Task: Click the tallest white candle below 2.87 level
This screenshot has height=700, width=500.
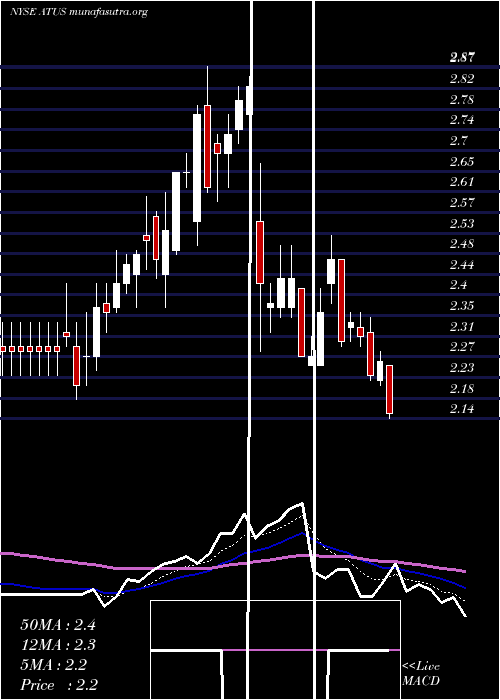Action: [197, 168]
